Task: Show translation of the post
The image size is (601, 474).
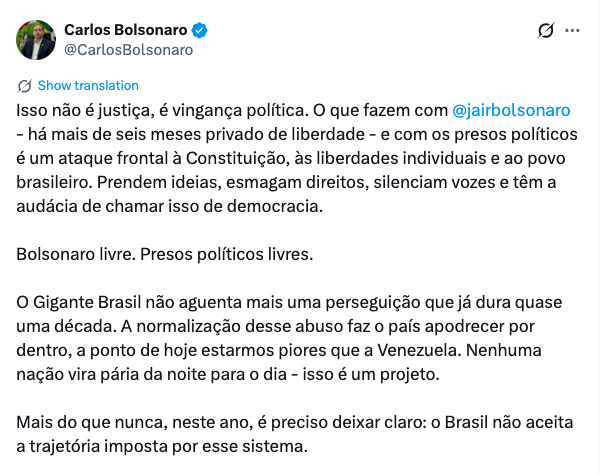Action: (88, 85)
